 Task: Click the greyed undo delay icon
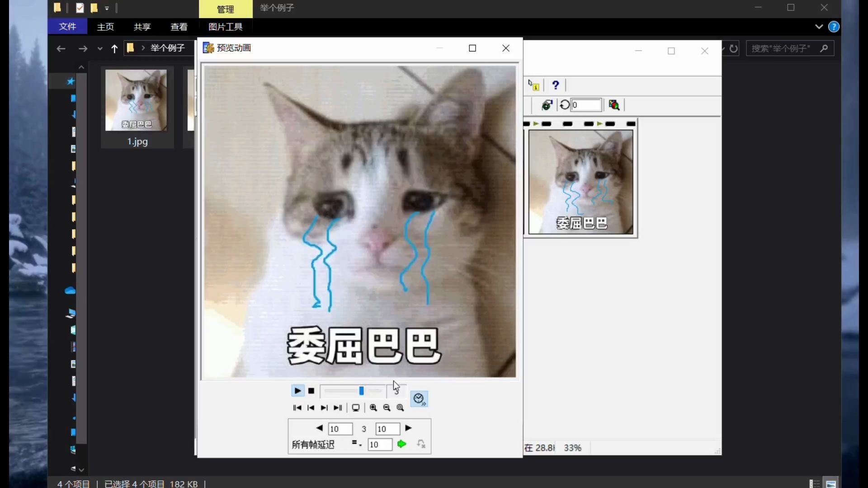coord(421,444)
